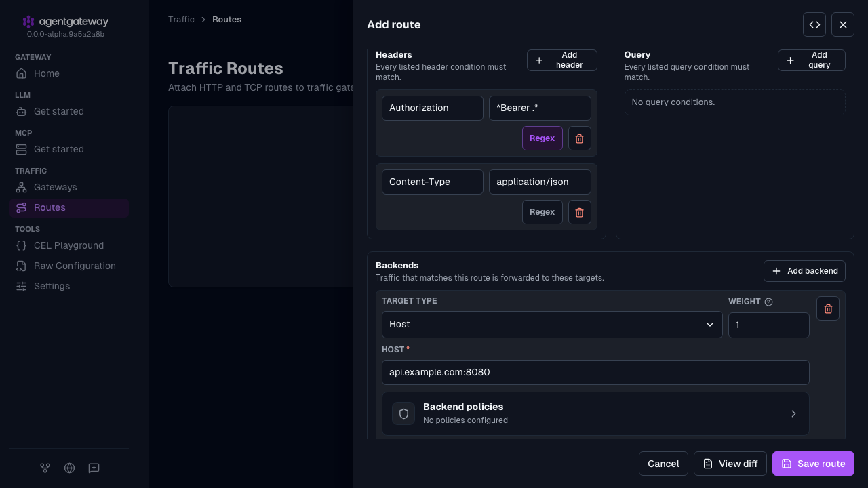Cancel the Add route dialog

click(663, 464)
